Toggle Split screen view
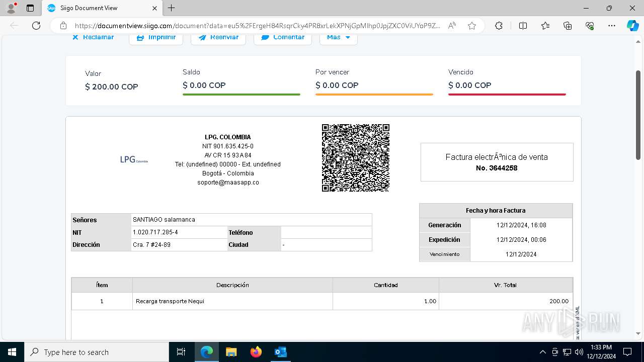This screenshot has height=362, width=644. point(523,26)
